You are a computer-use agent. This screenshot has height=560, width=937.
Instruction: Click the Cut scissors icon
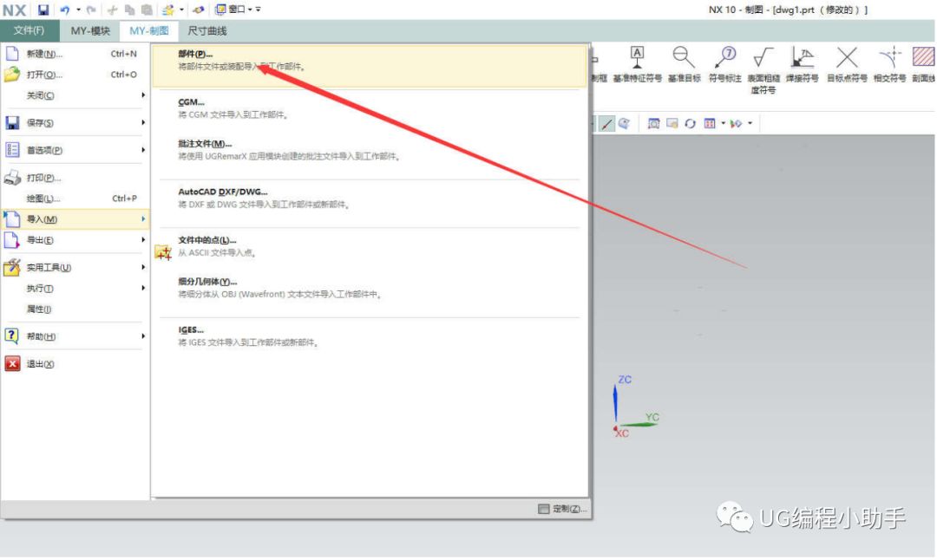(112, 10)
